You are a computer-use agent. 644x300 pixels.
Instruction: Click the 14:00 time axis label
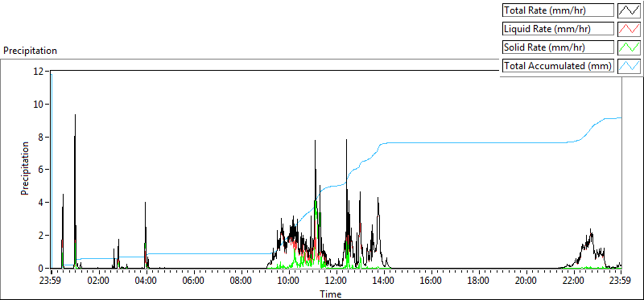(384, 282)
